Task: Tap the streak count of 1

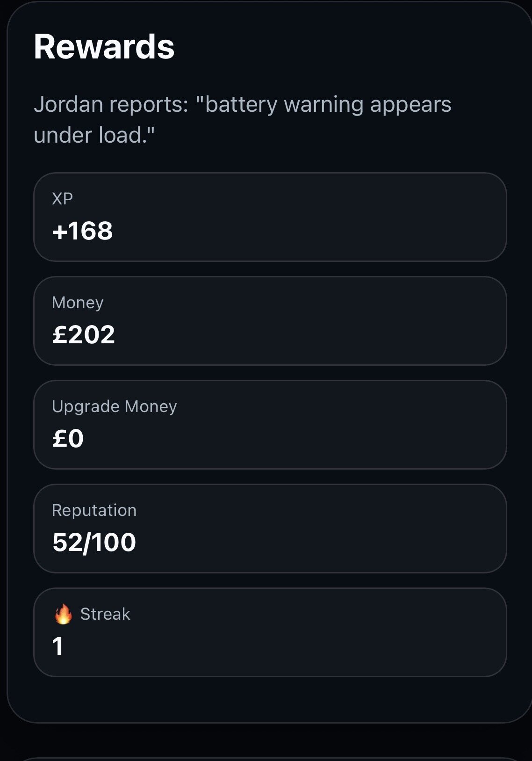Action: pos(58,646)
